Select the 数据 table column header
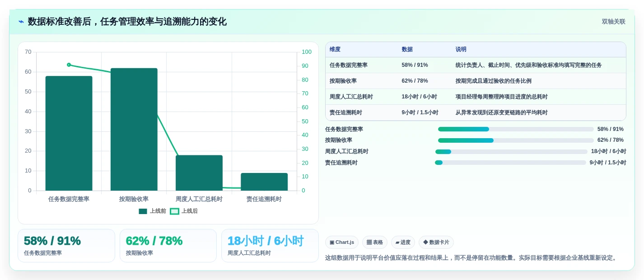This screenshot has width=644, height=280. coord(407,50)
